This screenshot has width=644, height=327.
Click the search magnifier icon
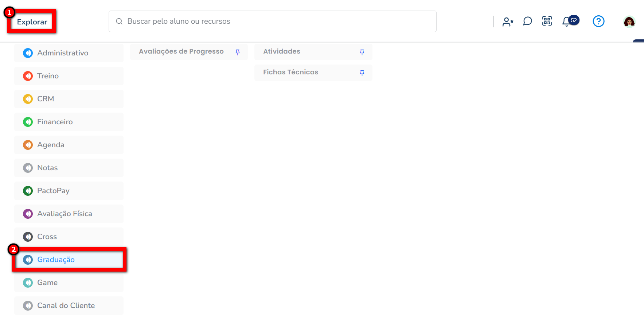click(x=119, y=22)
